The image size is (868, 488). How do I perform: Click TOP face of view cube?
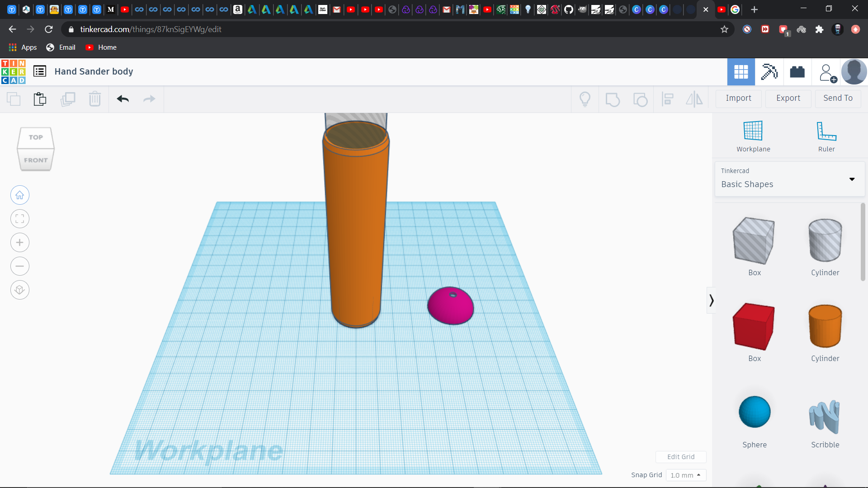[36, 137]
